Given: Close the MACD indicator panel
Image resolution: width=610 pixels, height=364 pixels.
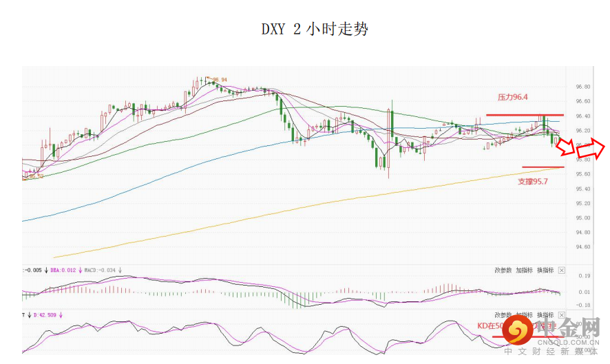Looking at the screenshot, I should tap(561, 270).
